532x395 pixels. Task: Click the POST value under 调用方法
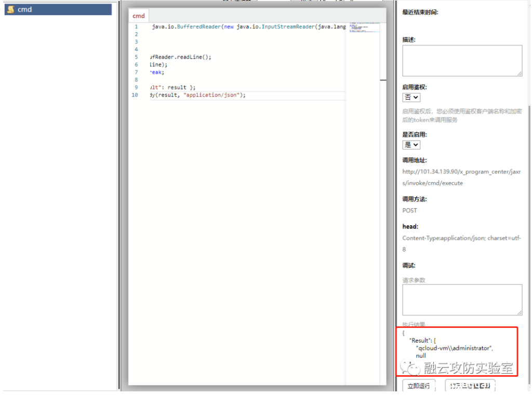pos(409,211)
